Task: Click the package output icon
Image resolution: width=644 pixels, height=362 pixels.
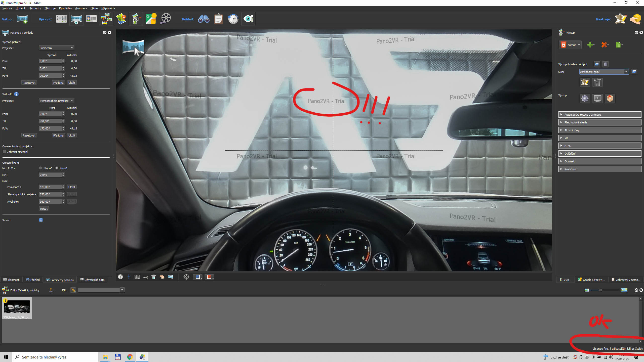Action: [610, 98]
